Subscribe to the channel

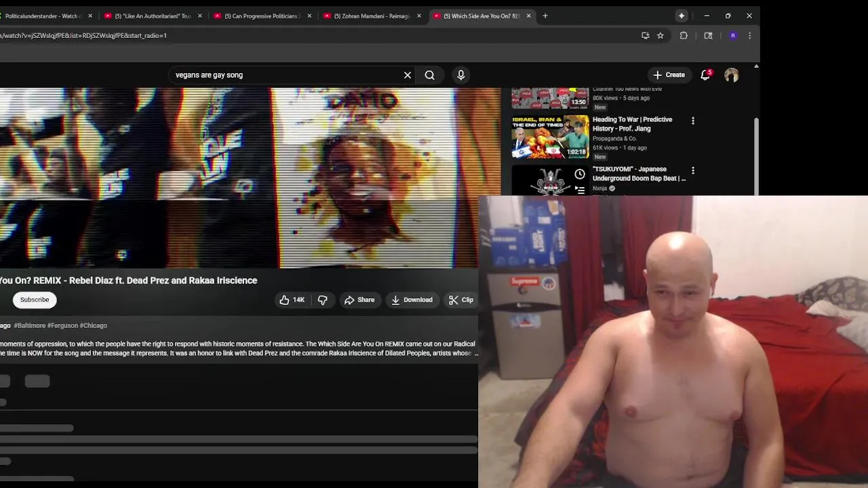coord(35,300)
